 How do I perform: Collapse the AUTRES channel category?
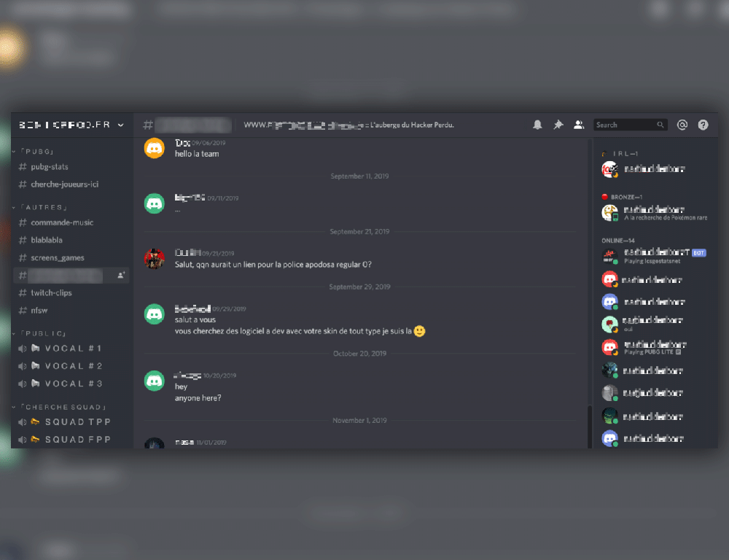coord(40,207)
